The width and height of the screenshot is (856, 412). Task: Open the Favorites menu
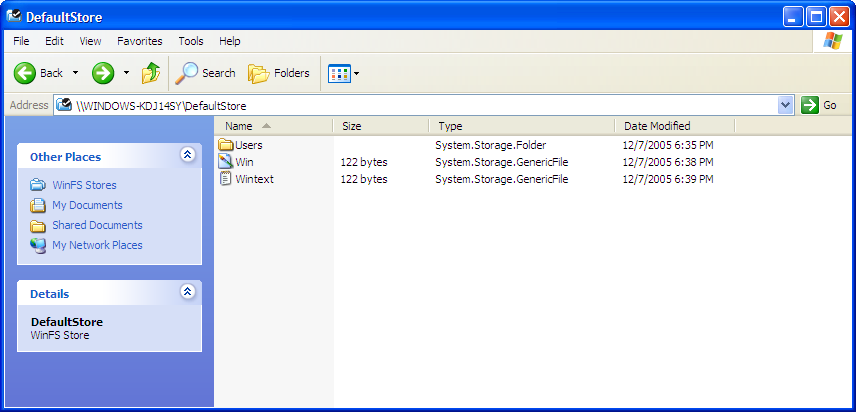pos(139,41)
